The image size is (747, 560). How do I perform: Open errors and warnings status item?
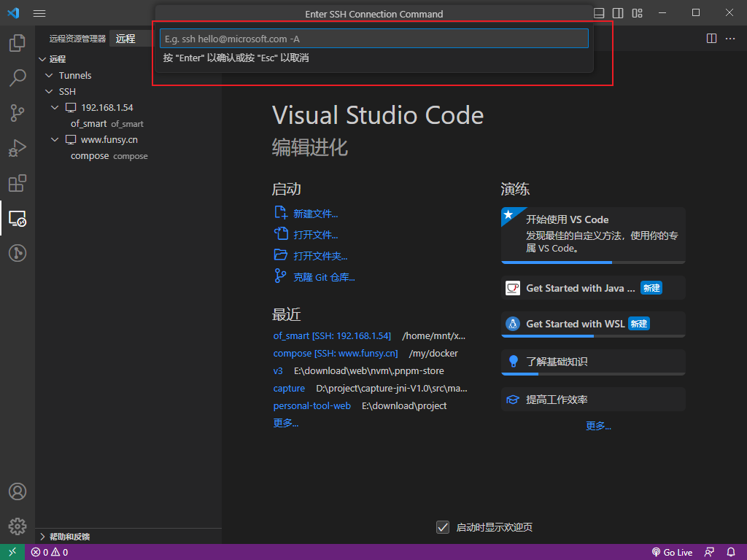50,553
